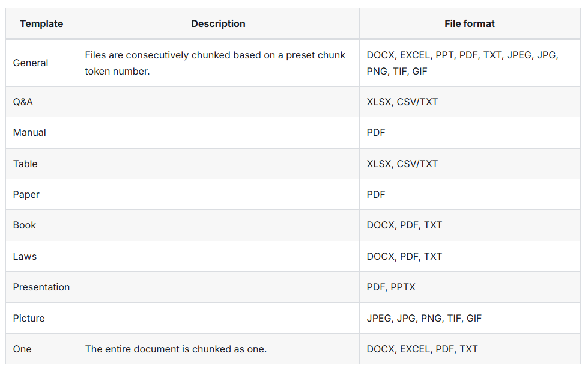Screen dimensions: 588x374
Task: Click the Q&A template name
Action: [23, 102]
